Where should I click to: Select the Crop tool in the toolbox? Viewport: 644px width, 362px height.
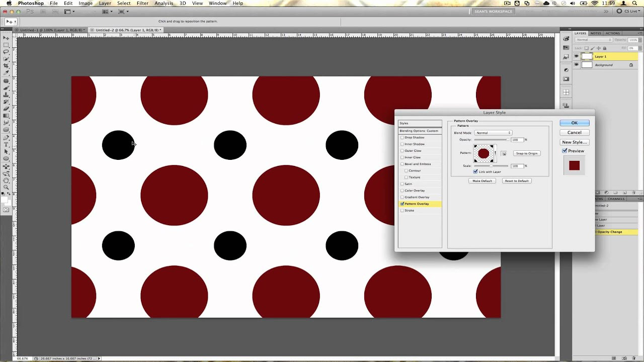point(6,66)
